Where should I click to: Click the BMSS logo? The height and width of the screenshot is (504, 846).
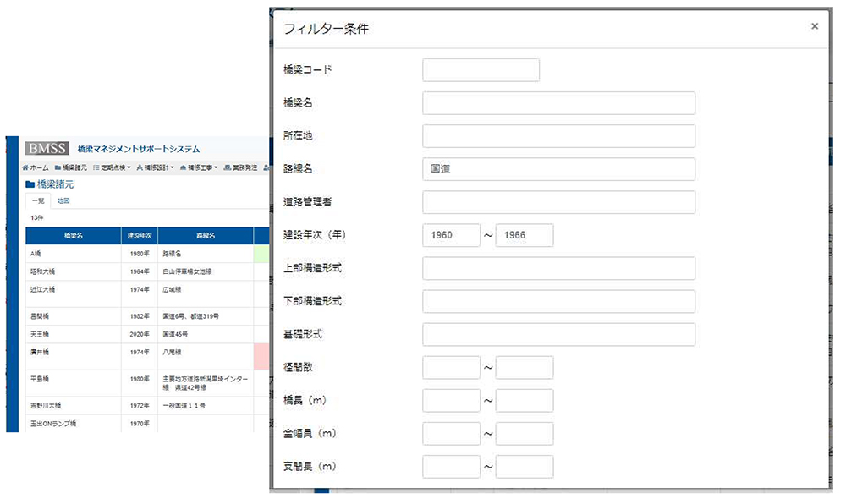click(x=47, y=148)
